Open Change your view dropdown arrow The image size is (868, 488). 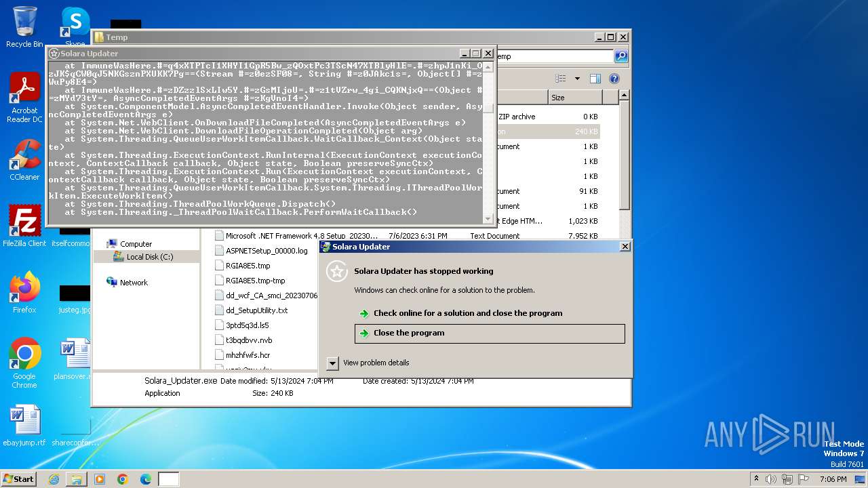(577, 79)
